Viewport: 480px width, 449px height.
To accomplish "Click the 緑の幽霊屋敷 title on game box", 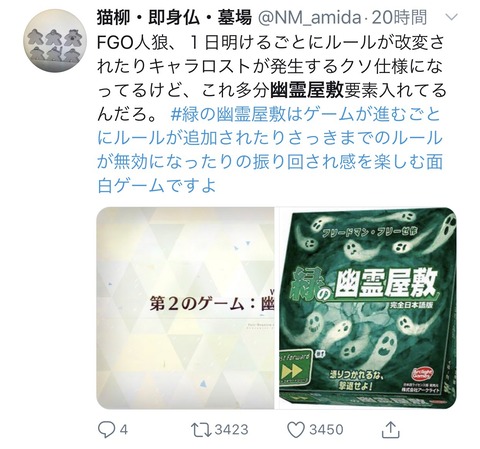I will point(362,284).
